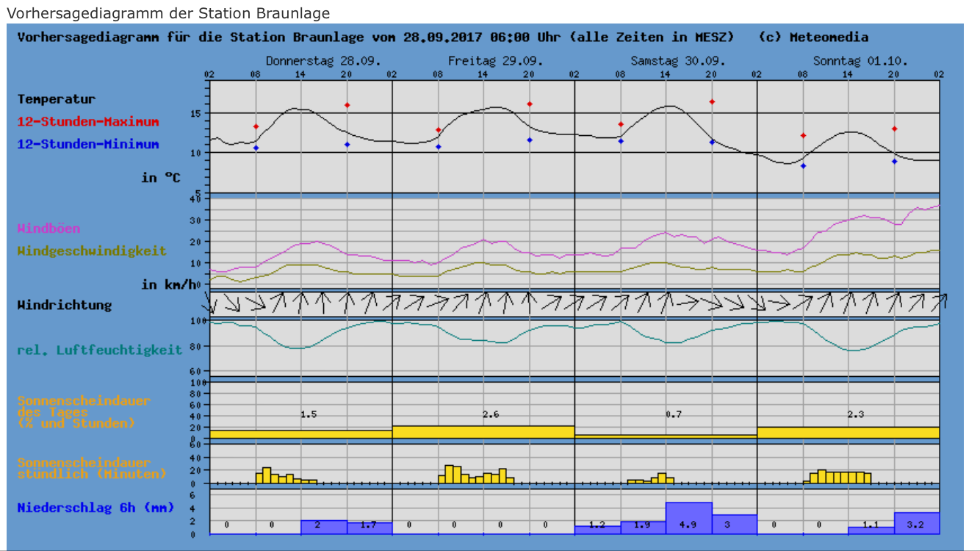Screen dimensions: 980x551
Task: Click the yellow daily sunshine bar labeled 2.6
Action: pos(483,432)
